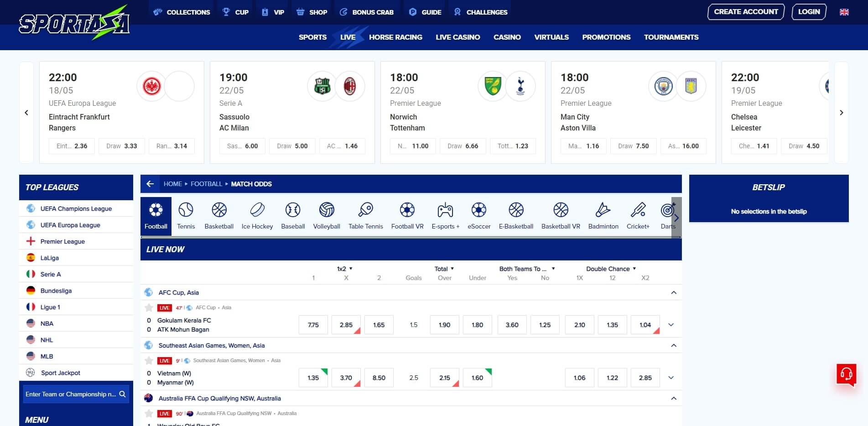Show the next featured match with right arrow

842,113
